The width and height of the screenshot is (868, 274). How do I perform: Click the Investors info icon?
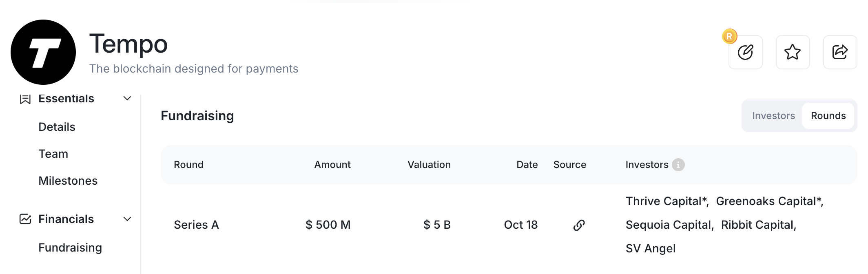click(x=678, y=165)
